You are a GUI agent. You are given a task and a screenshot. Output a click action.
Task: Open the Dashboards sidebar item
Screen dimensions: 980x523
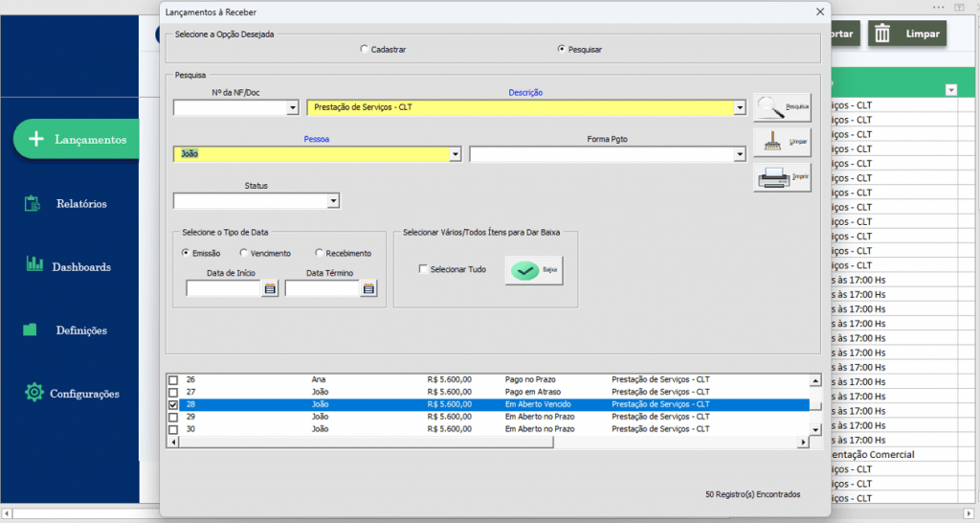coord(81,266)
